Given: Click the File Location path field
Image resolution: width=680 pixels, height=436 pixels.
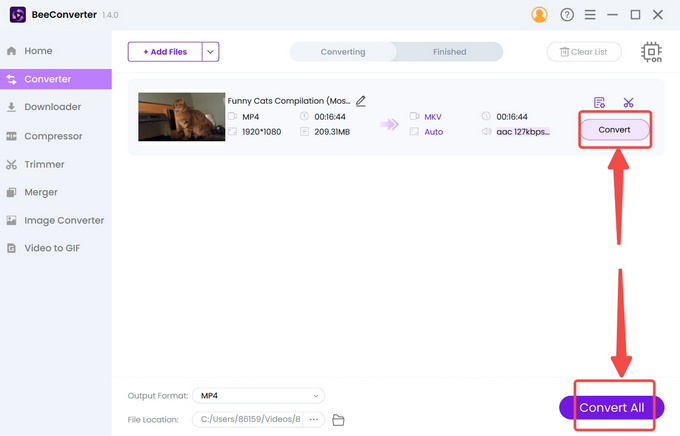Looking at the screenshot, I should pyautogui.click(x=248, y=420).
